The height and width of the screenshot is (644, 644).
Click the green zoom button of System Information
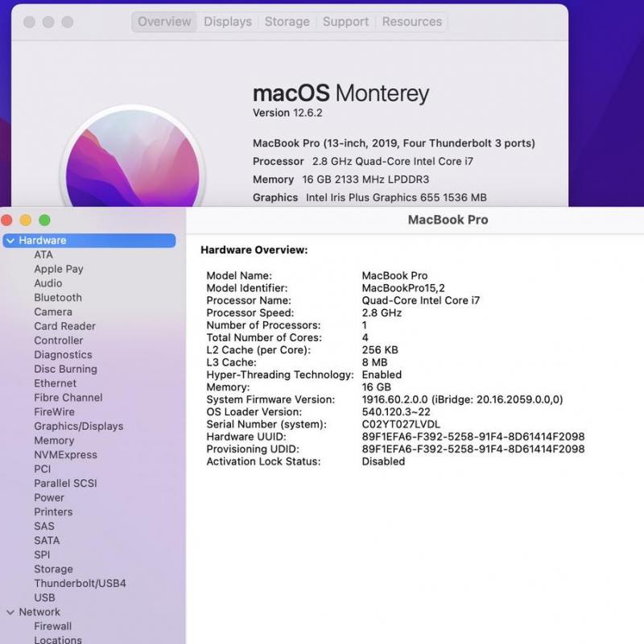[44, 220]
